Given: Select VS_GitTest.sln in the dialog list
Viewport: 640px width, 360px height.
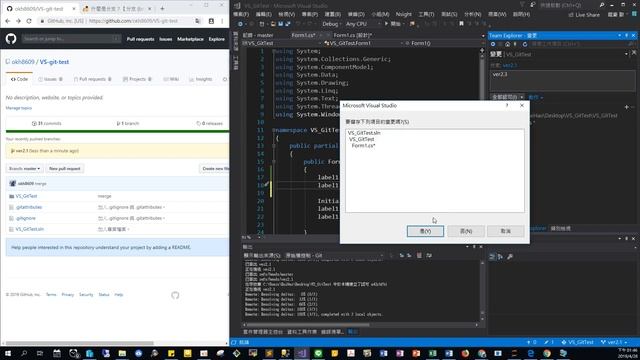Looking at the screenshot, I should click(x=364, y=133).
